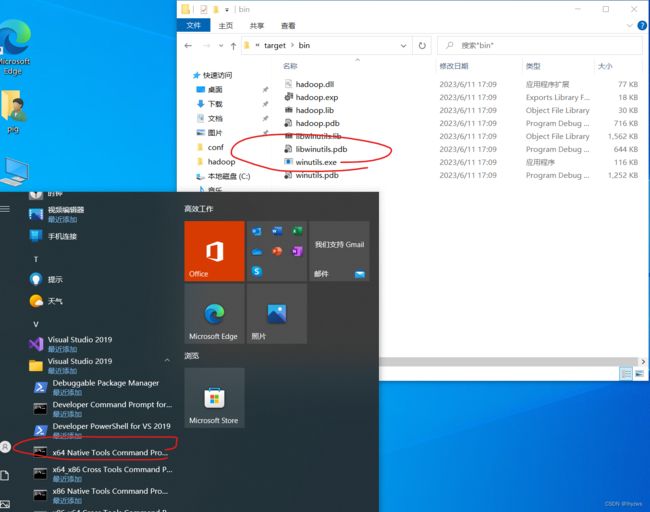Open the File tab in Explorer
Viewport: 650px width, 512px height.
click(x=193, y=26)
